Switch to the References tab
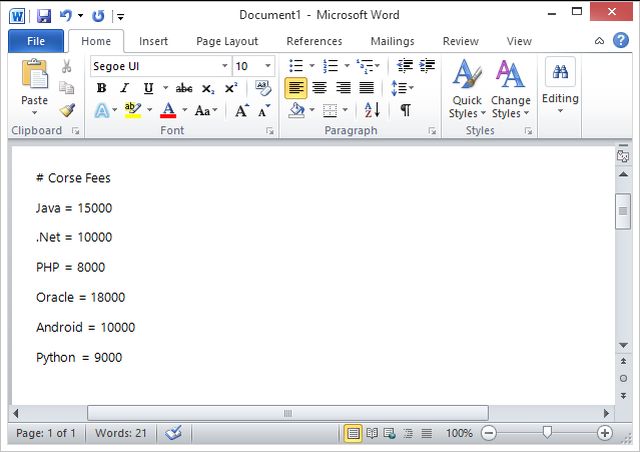The height and width of the screenshot is (452, 640). pyautogui.click(x=314, y=41)
